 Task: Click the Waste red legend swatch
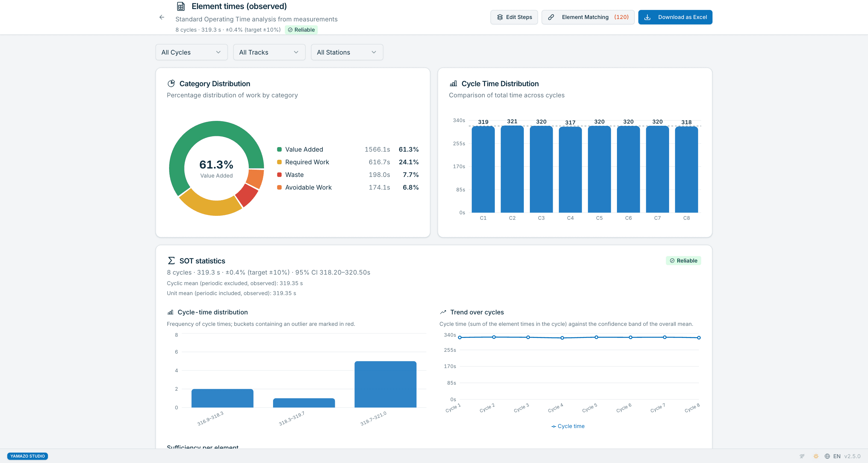[x=279, y=175]
